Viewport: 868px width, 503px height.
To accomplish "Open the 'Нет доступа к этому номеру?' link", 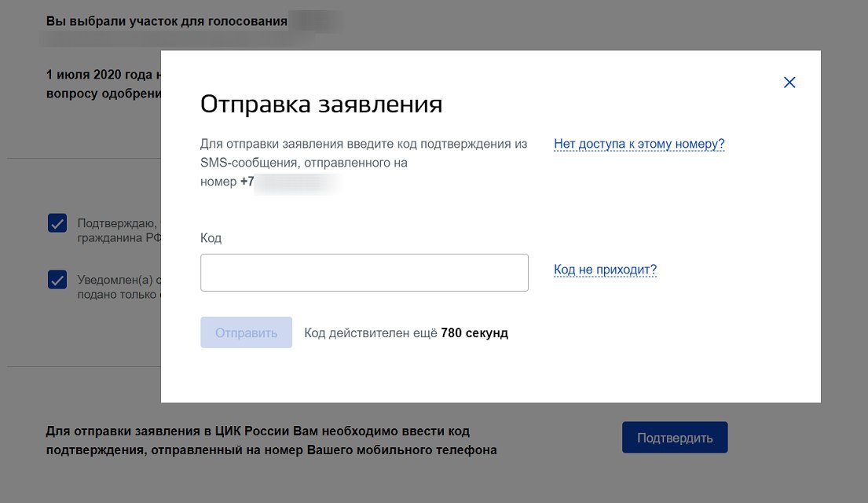I will [639, 144].
